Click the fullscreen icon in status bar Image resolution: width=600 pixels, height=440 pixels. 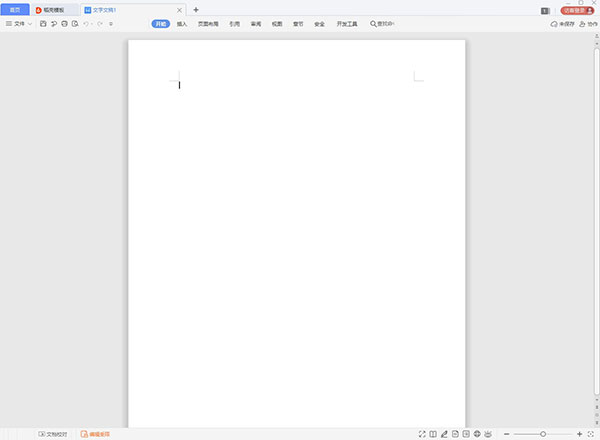(422, 434)
